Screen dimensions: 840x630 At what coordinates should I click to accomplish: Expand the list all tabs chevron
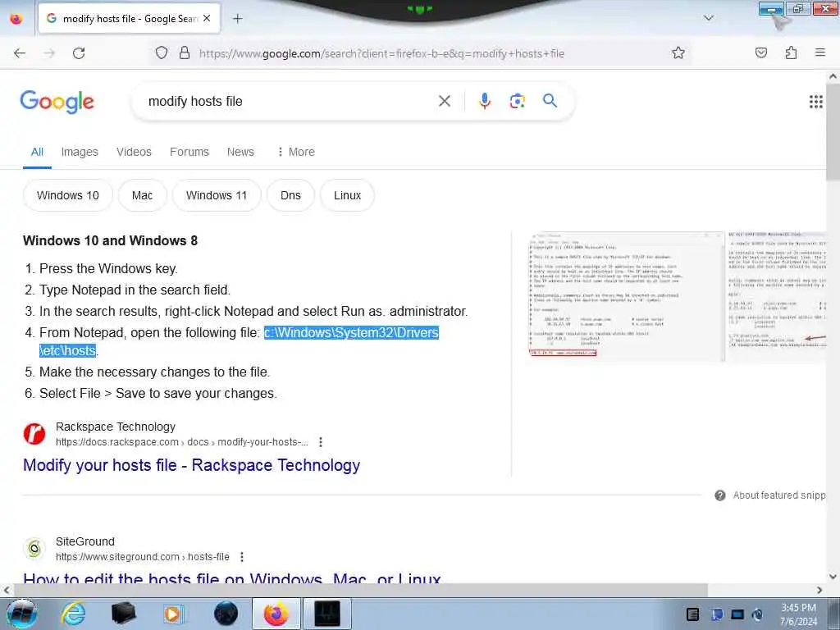click(x=709, y=18)
